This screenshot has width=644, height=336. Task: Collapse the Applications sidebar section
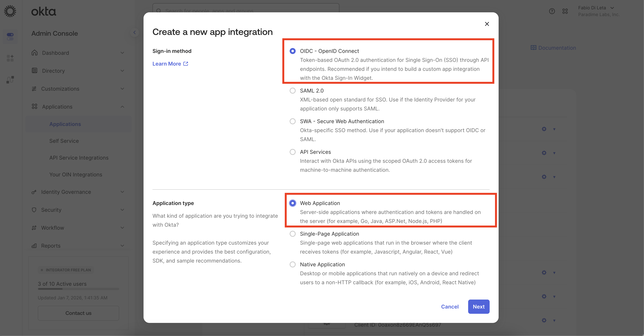point(122,107)
